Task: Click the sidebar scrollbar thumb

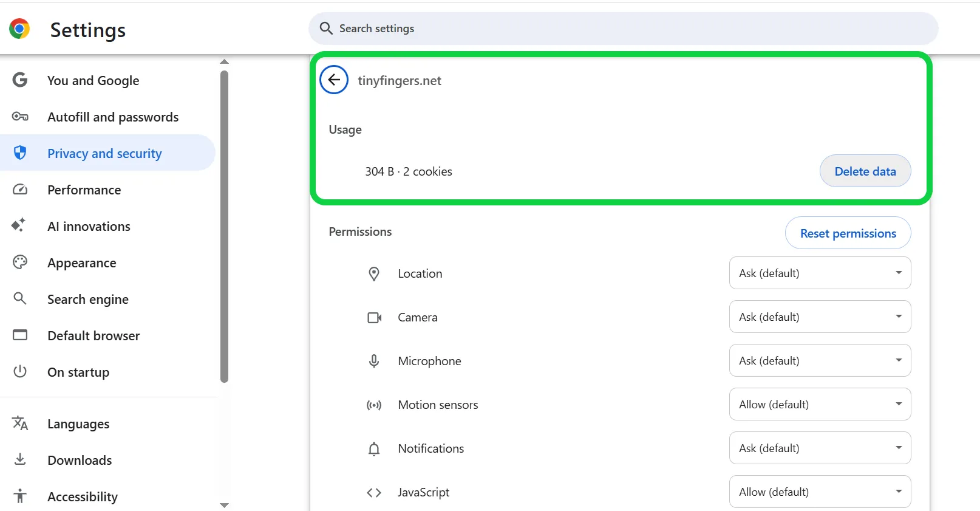Action: [x=224, y=227]
